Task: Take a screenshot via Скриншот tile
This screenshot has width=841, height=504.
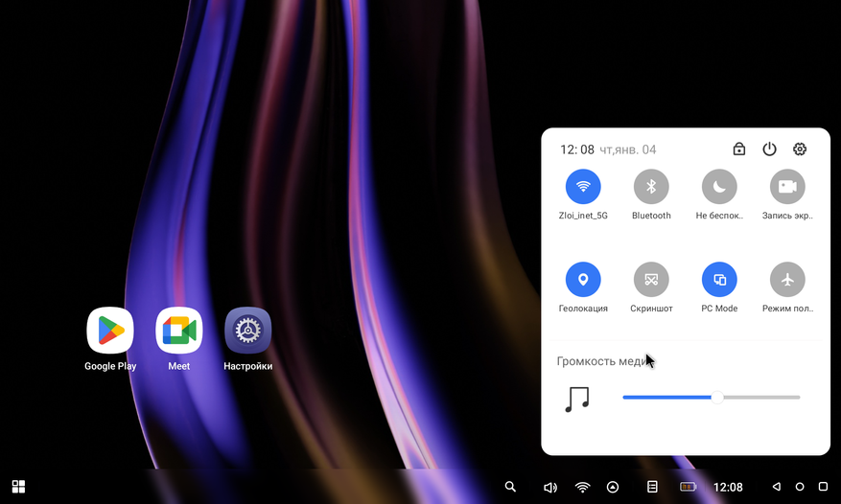Action: pos(651,280)
